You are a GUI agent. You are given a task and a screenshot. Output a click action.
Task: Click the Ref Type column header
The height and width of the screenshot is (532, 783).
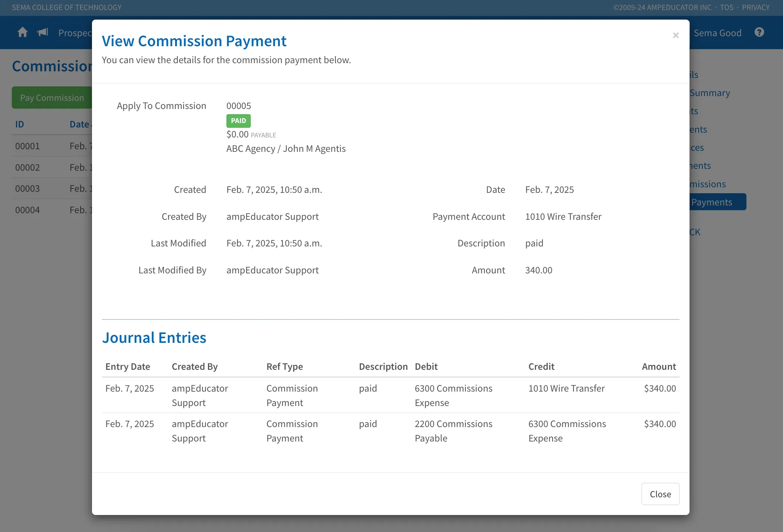click(284, 366)
